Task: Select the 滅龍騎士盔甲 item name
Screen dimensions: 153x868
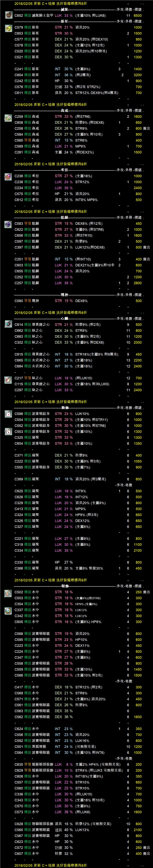Action: click(43, 15)
